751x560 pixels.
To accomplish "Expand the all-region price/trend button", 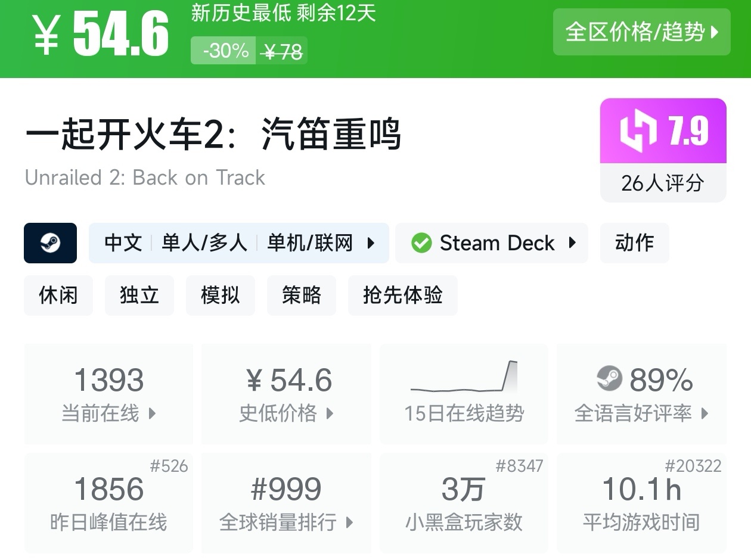I will (x=641, y=32).
